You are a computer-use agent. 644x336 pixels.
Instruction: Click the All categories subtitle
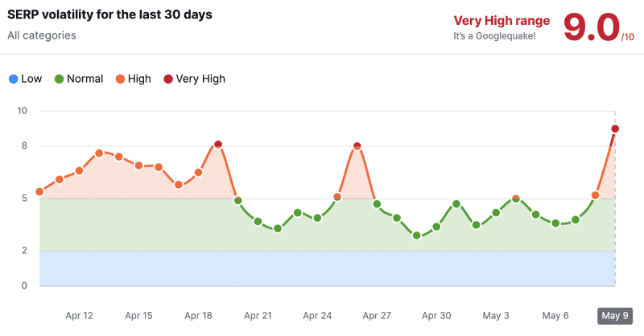click(x=42, y=35)
